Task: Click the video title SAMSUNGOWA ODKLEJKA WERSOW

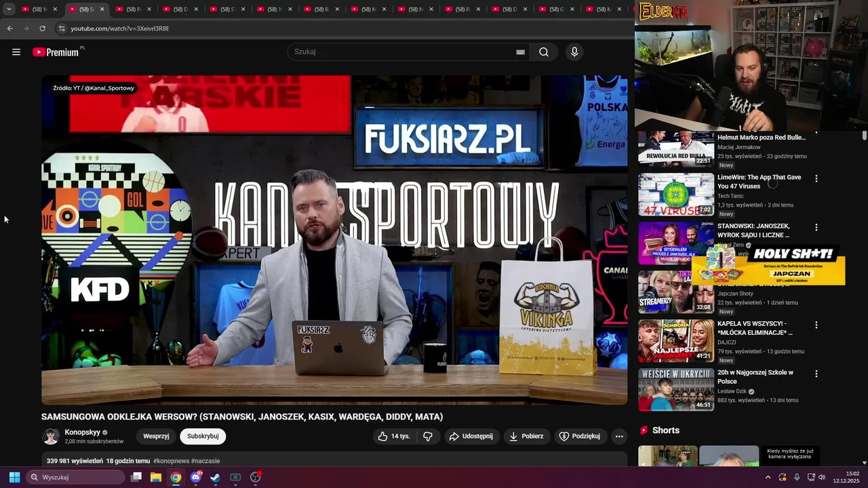Action: pyautogui.click(x=242, y=417)
